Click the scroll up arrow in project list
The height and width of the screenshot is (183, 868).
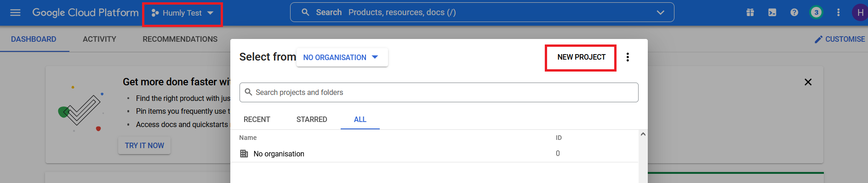(x=643, y=134)
